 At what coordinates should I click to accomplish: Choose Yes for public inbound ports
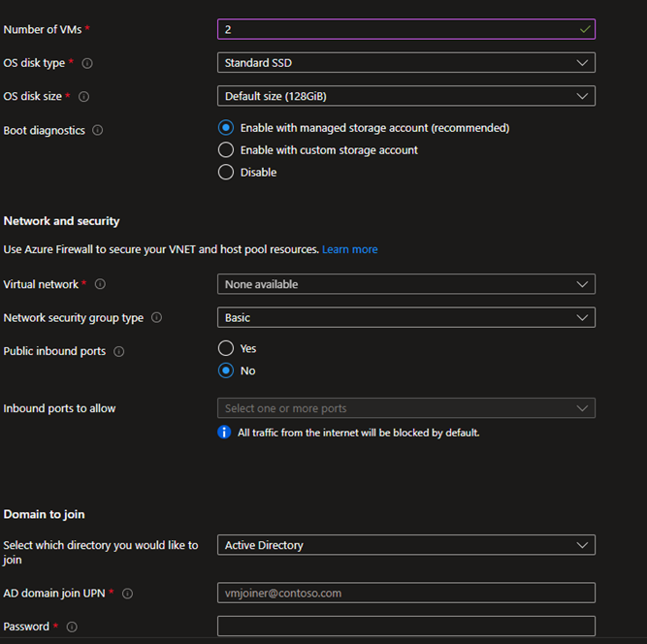point(226,348)
